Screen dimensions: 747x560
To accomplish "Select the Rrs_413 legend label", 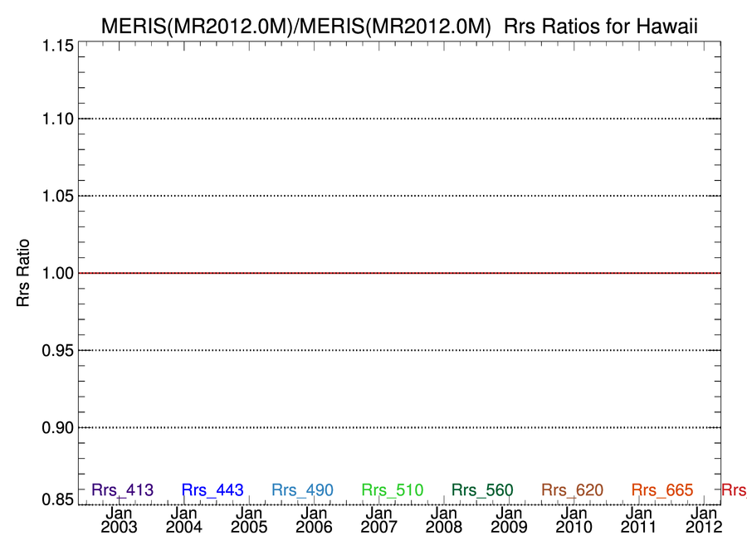I will click(x=123, y=490).
